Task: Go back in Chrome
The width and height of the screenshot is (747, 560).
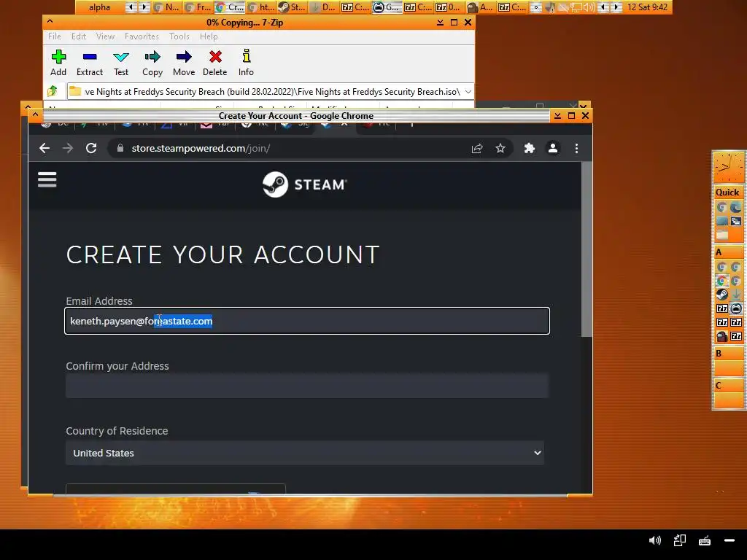Action: pos(44,148)
